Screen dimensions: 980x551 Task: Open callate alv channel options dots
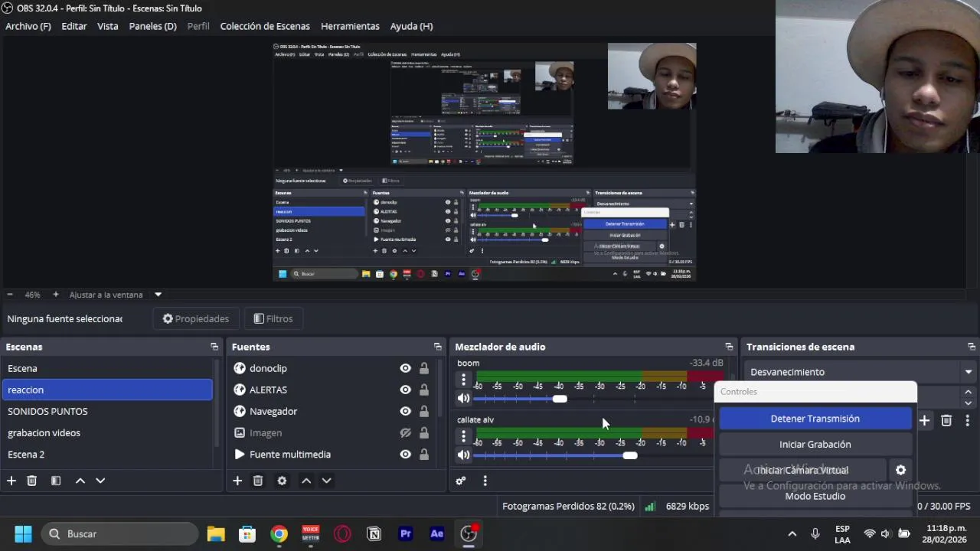(463, 435)
